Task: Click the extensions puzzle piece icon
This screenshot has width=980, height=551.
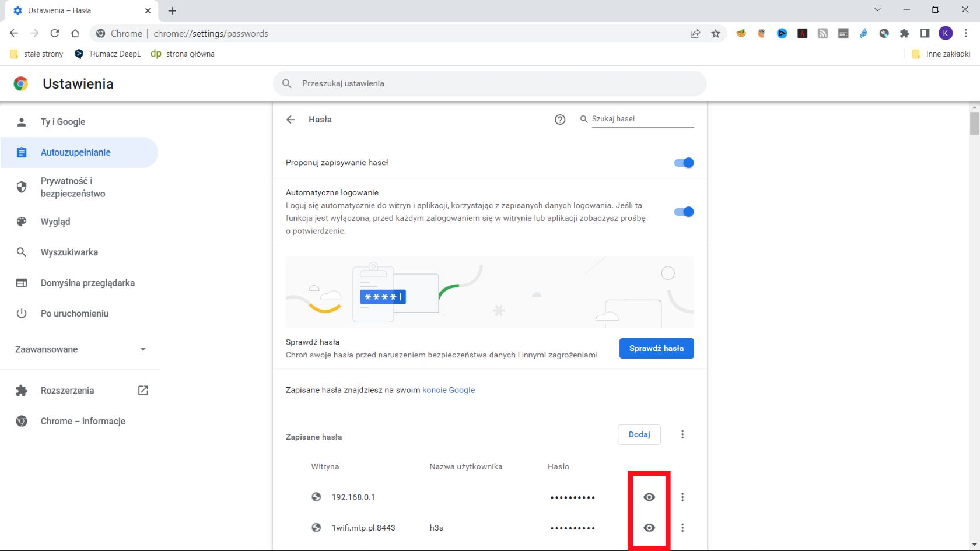Action: [x=905, y=33]
